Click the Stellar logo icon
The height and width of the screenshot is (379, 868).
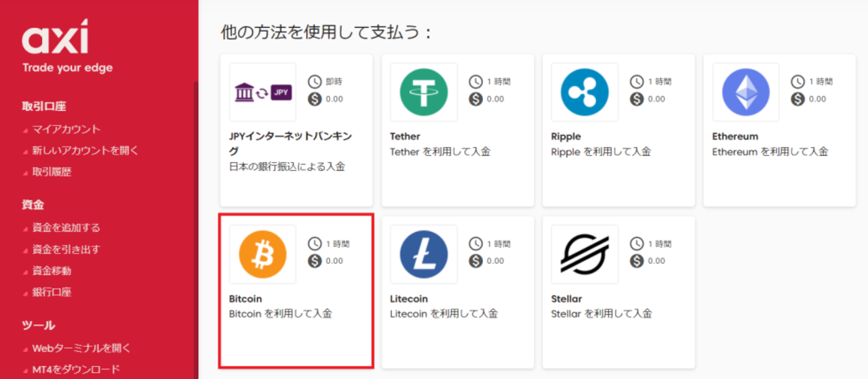click(584, 255)
